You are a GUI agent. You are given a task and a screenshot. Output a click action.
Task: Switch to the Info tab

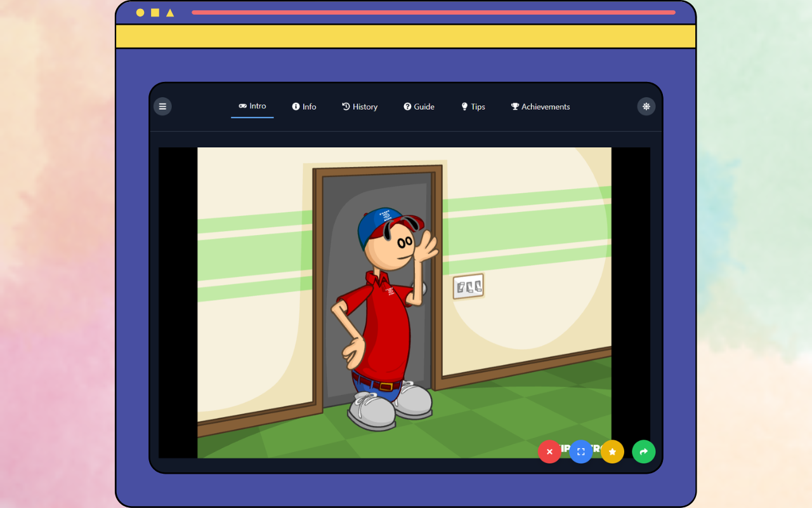pyautogui.click(x=304, y=106)
